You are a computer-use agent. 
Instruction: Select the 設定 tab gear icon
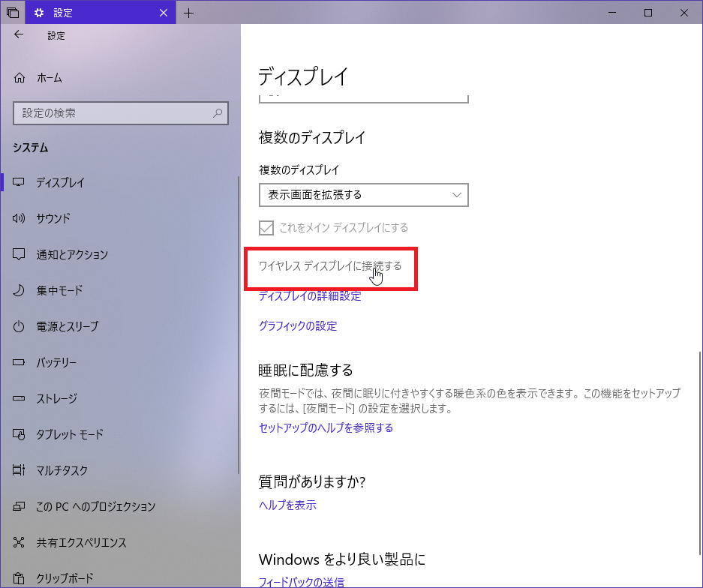[39, 13]
